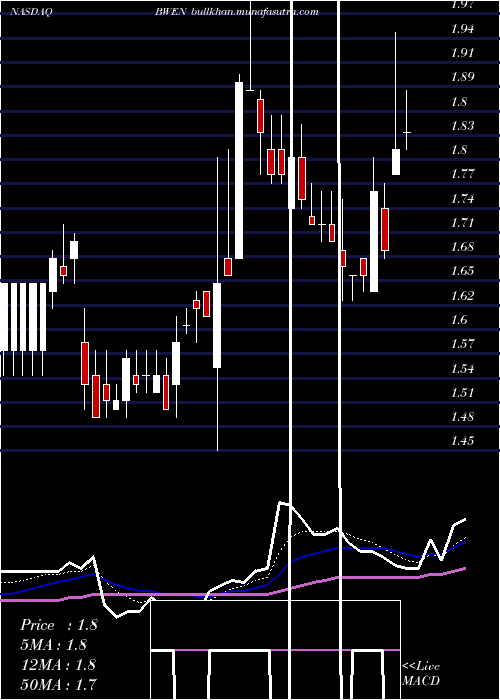Select the 1.48 price axis label
Screen dimensions: 500x700
[x=462, y=417]
